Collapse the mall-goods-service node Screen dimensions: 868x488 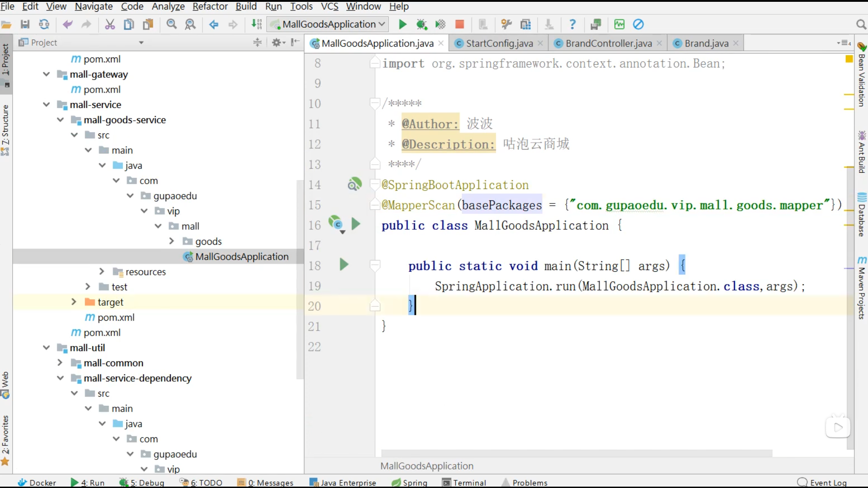pos(60,120)
